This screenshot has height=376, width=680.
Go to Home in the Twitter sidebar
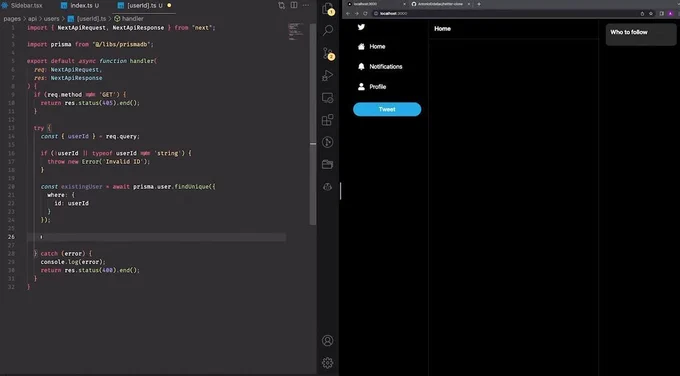371,46
